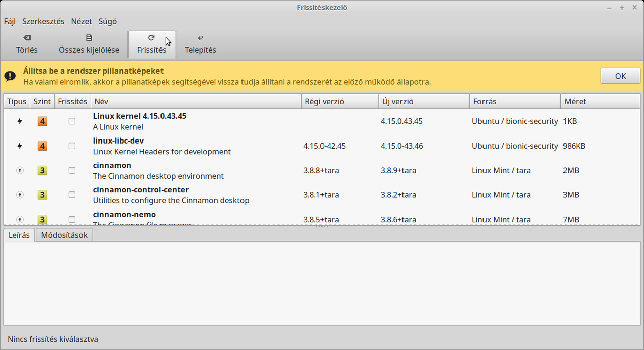Click Összes kijelölése (Select all) toolbar button

pos(89,44)
